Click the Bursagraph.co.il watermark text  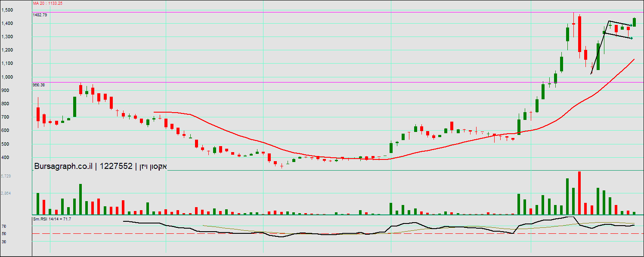63,166
